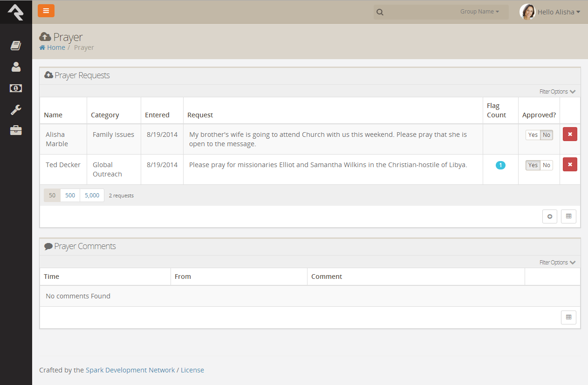
Task: Sort requests by Request column header
Action: pyautogui.click(x=200, y=115)
